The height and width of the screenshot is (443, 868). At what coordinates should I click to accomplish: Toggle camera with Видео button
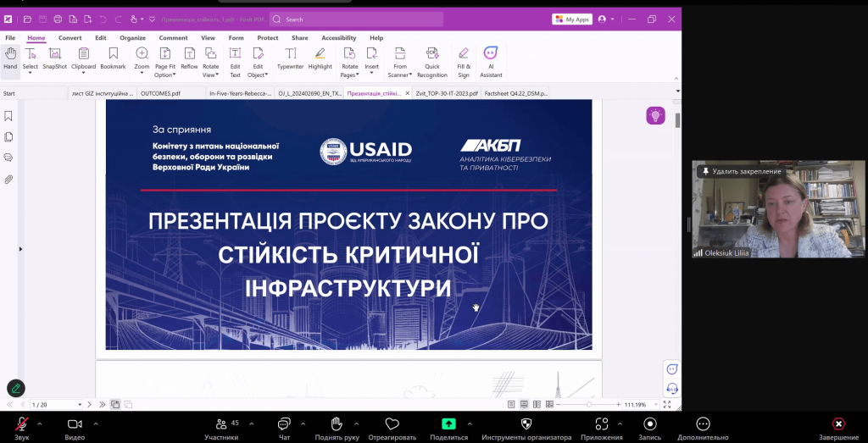[75, 426]
